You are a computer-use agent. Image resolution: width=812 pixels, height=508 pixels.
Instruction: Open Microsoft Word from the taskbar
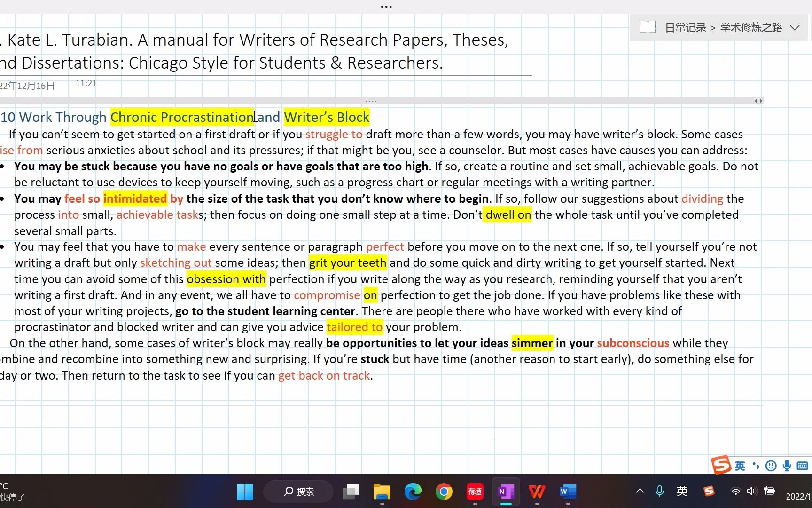[568, 492]
